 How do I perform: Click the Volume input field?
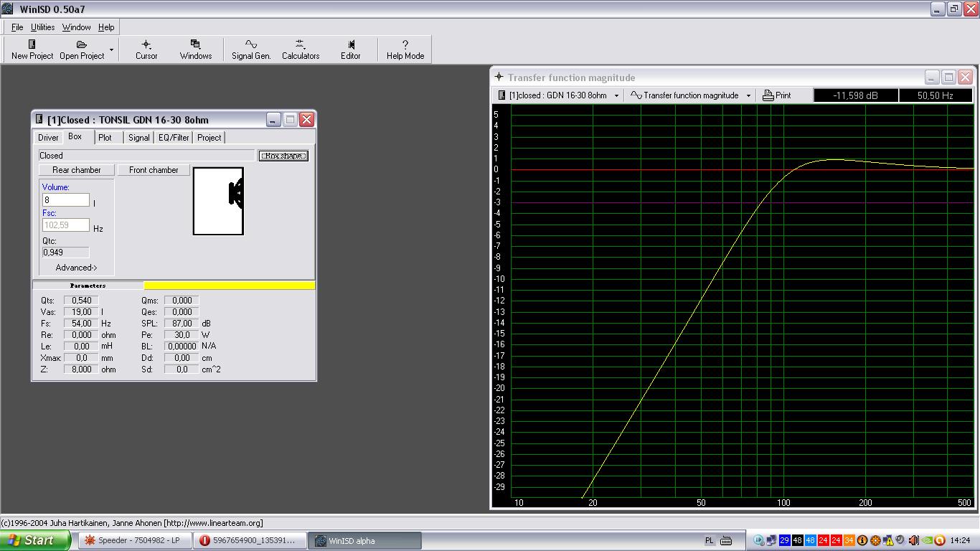coord(66,200)
